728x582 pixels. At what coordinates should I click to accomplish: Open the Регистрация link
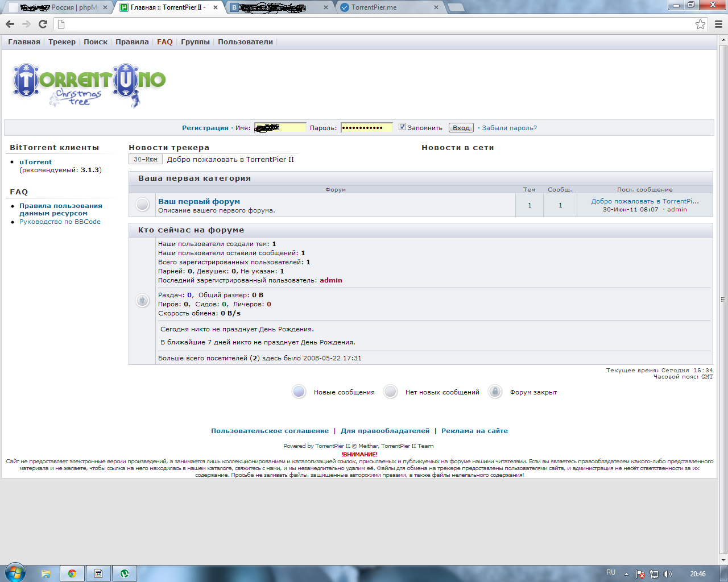(x=205, y=128)
